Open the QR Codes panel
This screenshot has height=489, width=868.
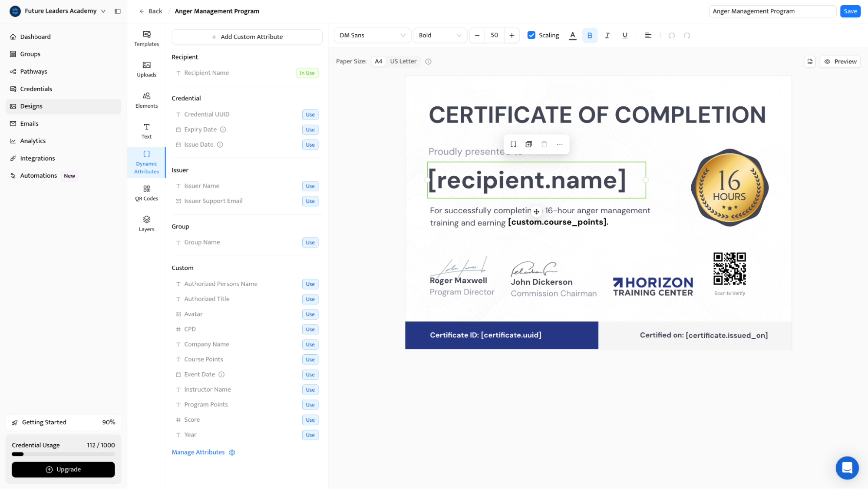click(146, 193)
